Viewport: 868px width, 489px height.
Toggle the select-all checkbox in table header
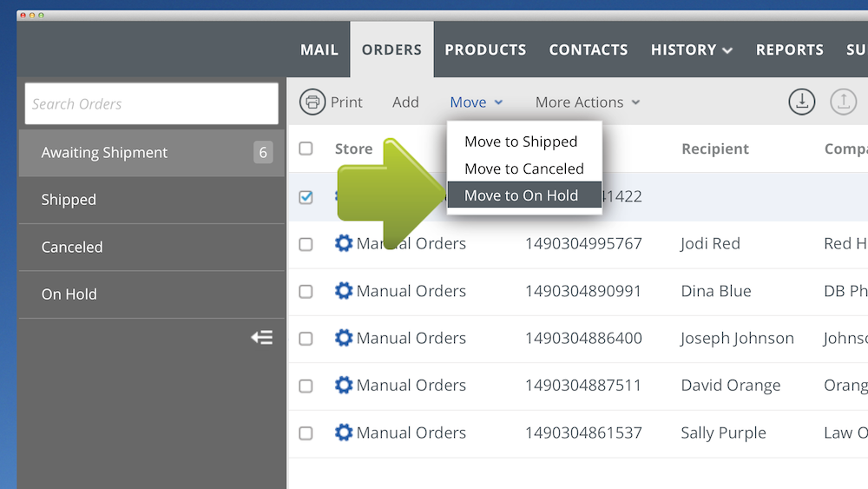pyautogui.click(x=306, y=149)
